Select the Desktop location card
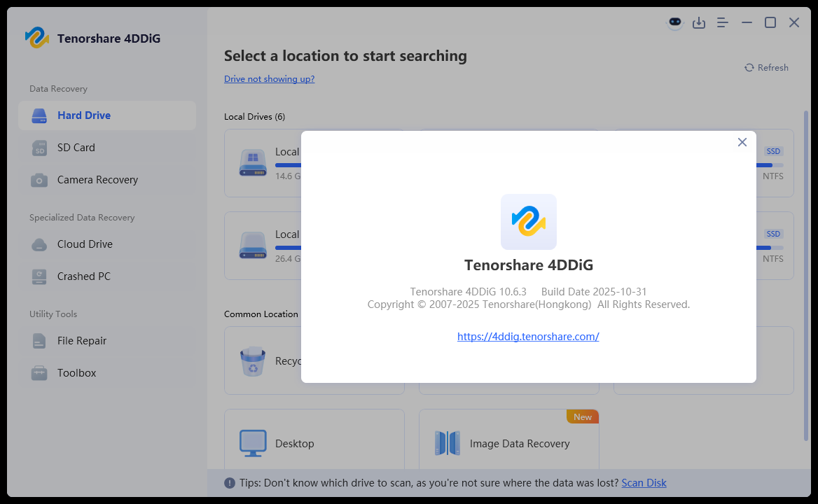Image resolution: width=818 pixels, height=504 pixels. [x=314, y=440]
